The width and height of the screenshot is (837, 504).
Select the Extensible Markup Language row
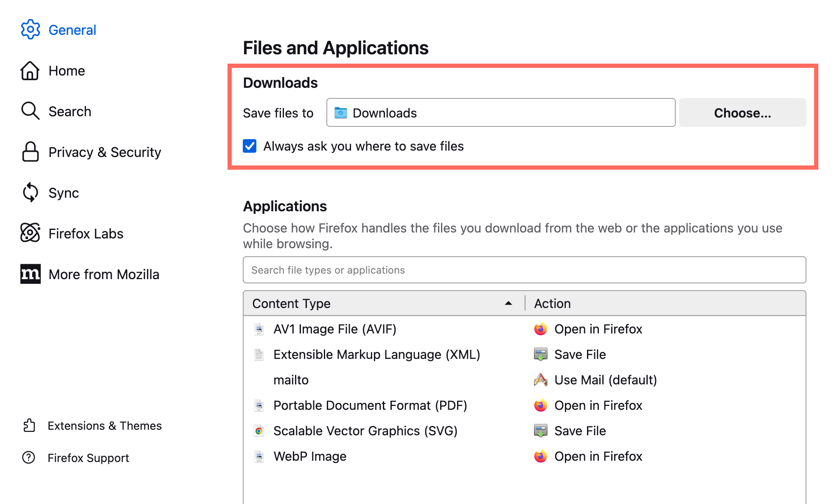376,355
